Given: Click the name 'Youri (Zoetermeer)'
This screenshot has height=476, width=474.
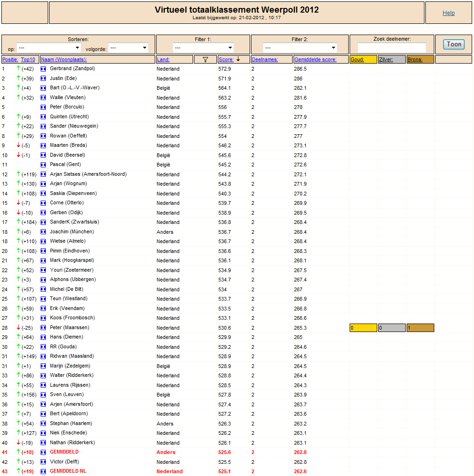Looking at the screenshot, I should coord(72,270).
